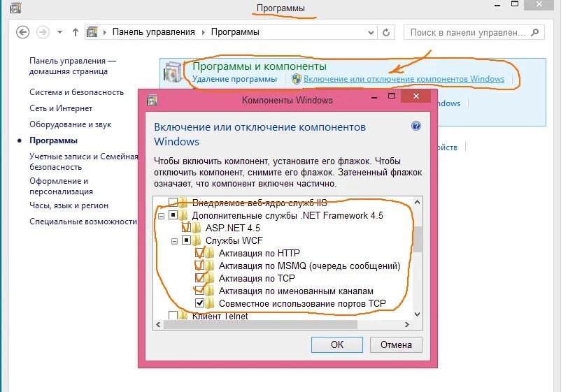The image size is (561, 392).
Task: Enable 'Активация по именованным каналам' checkbox
Action: [199, 291]
